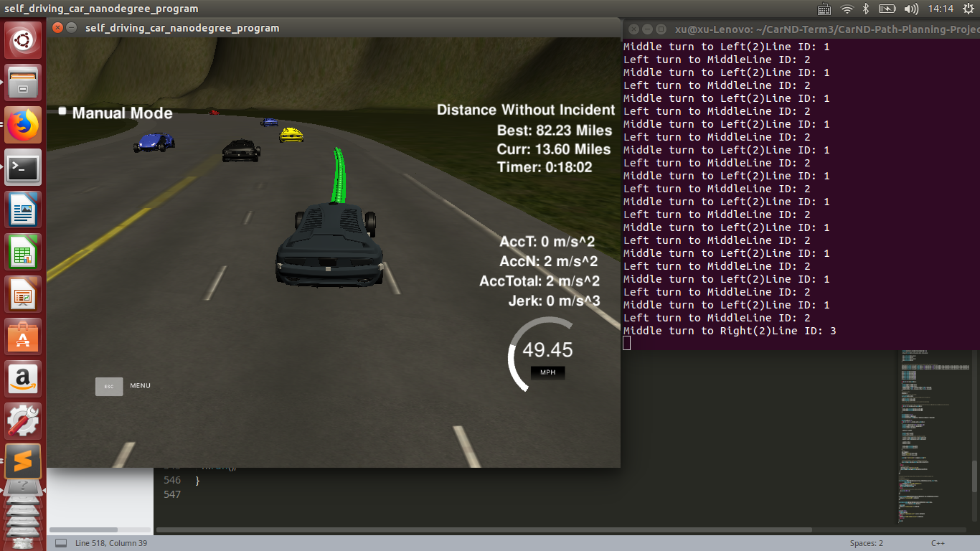Click the yellow car on the road
This screenshot has width=980, height=551.
click(291, 134)
